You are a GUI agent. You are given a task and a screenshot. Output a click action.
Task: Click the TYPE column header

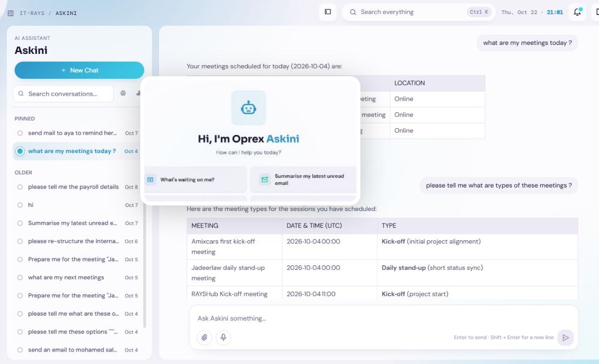click(478, 226)
